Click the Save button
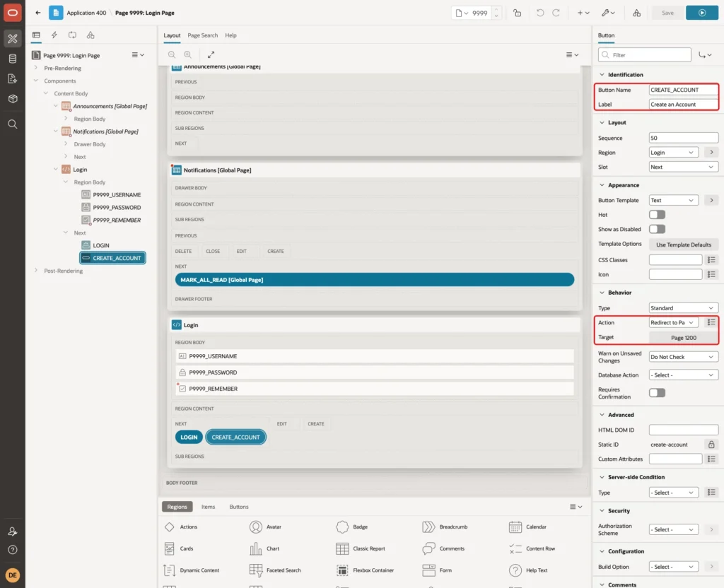The width and height of the screenshot is (724, 588). [x=667, y=13]
